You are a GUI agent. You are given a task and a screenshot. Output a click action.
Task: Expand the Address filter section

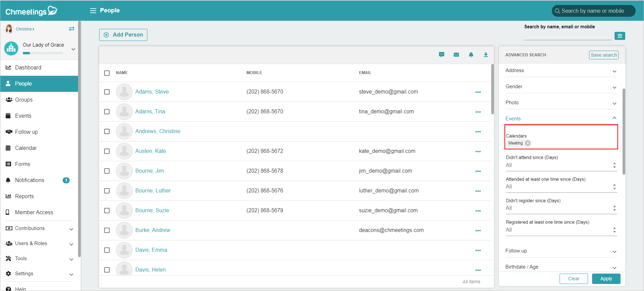click(561, 71)
